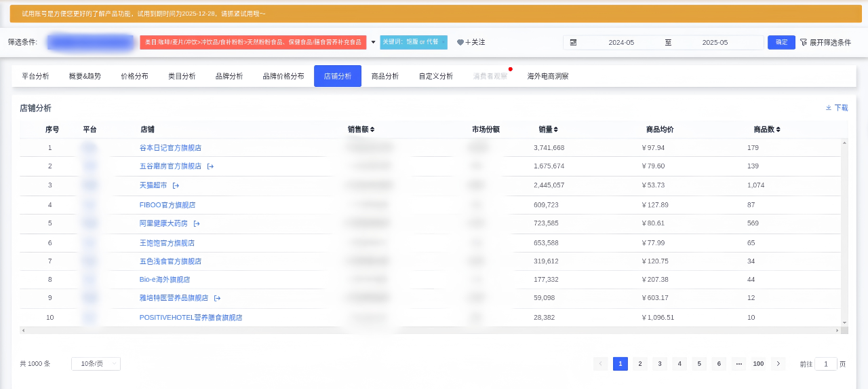This screenshot has height=389, width=868.
Task: Select the 品牌价格分布 tab
Action: pos(283,76)
